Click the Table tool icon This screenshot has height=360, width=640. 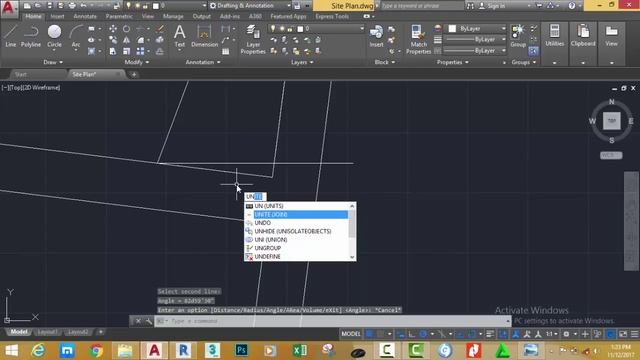pos(226,51)
